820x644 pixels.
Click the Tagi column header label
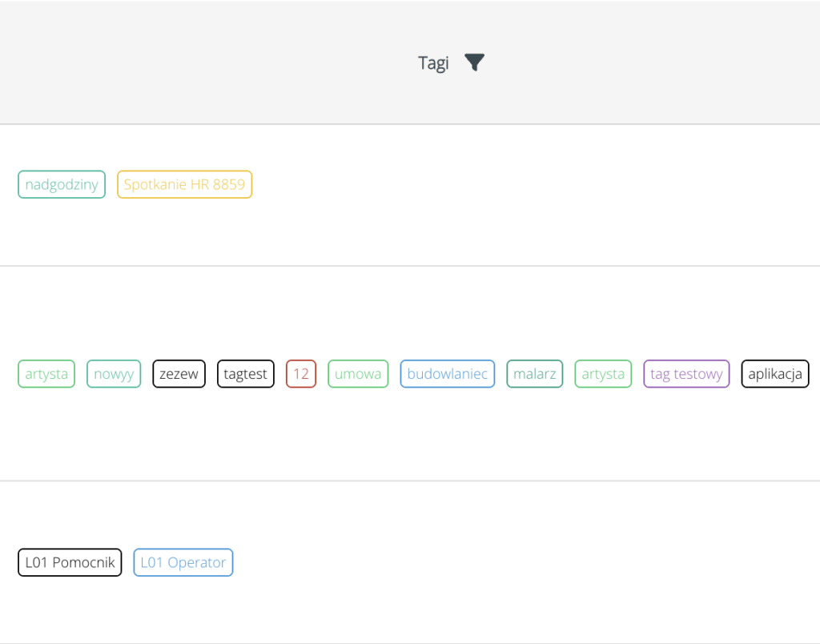[433, 63]
